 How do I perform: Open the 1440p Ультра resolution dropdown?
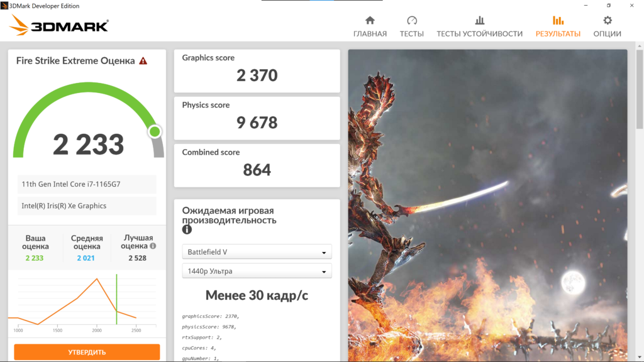[x=257, y=271]
